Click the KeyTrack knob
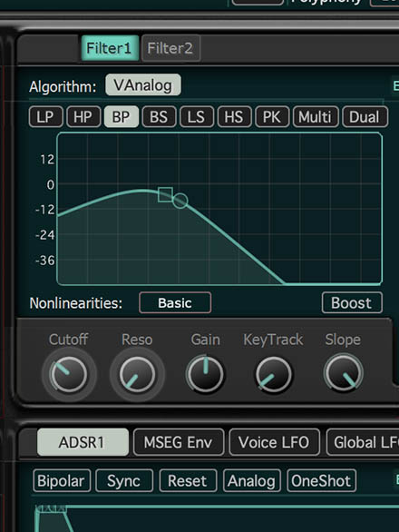Image resolution: width=399 pixels, height=532 pixels. coord(274,375)
